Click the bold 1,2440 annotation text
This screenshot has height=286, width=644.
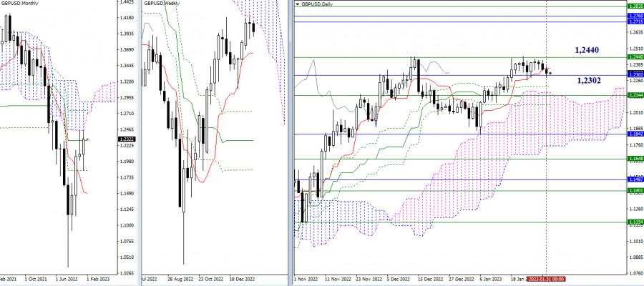pos(587,51)
